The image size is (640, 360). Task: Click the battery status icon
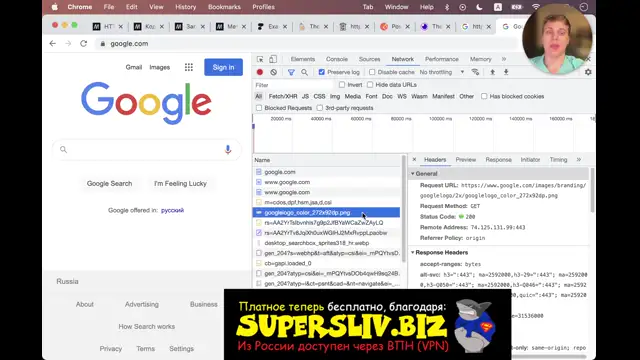point(517,7)
